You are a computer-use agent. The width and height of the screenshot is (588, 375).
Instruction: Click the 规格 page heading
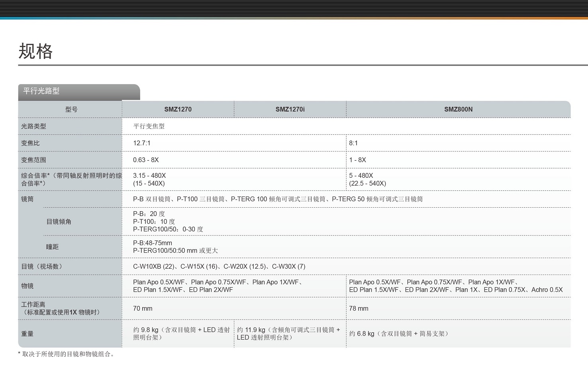click(x=35, y=51)
